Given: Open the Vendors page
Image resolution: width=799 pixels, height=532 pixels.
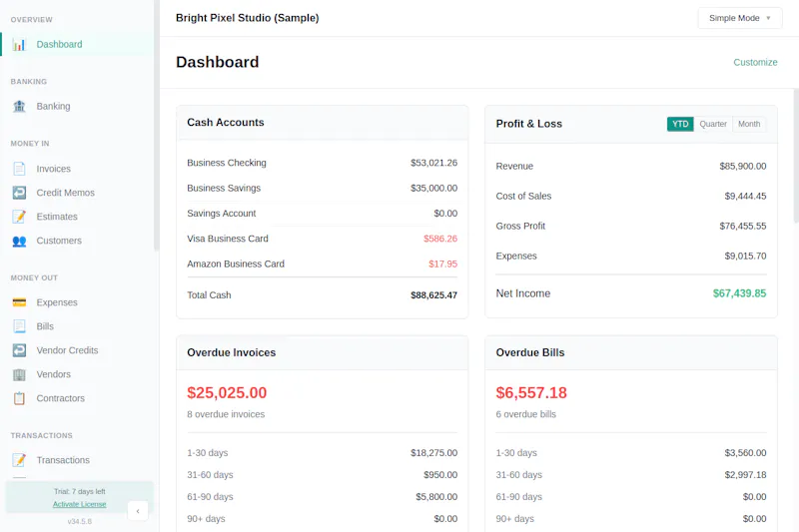Looking at the screenshot, I should coord(77,374).
